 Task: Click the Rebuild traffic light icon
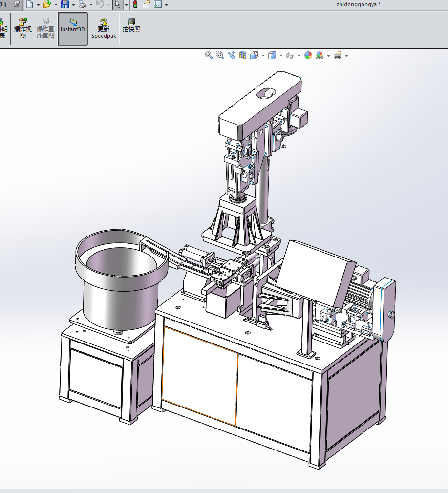(135, 4)
